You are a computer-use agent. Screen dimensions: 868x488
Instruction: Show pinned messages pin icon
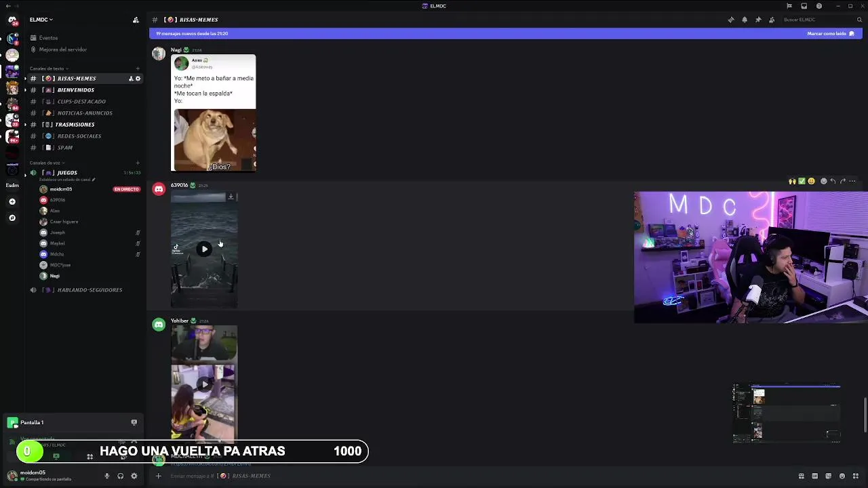click(758, 20)
